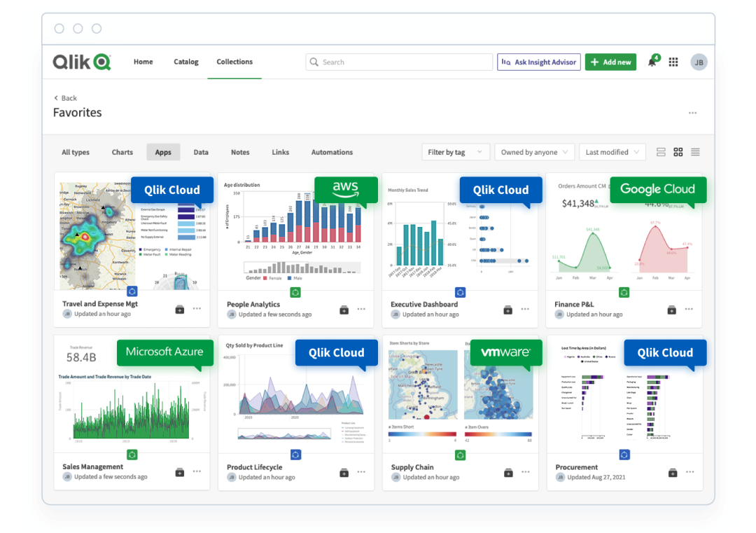Filter by Automations
This screenshot has height=533, width=756.
(x=332, y=153)
